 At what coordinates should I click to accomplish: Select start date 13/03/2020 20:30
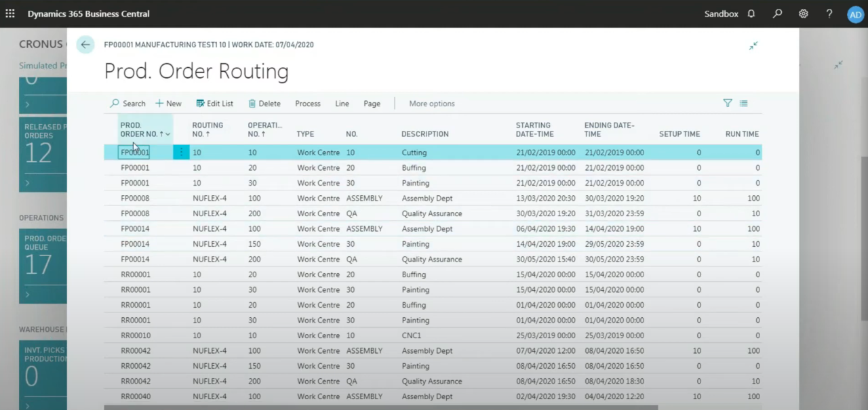pyautogui.click(x=546, y=199)
